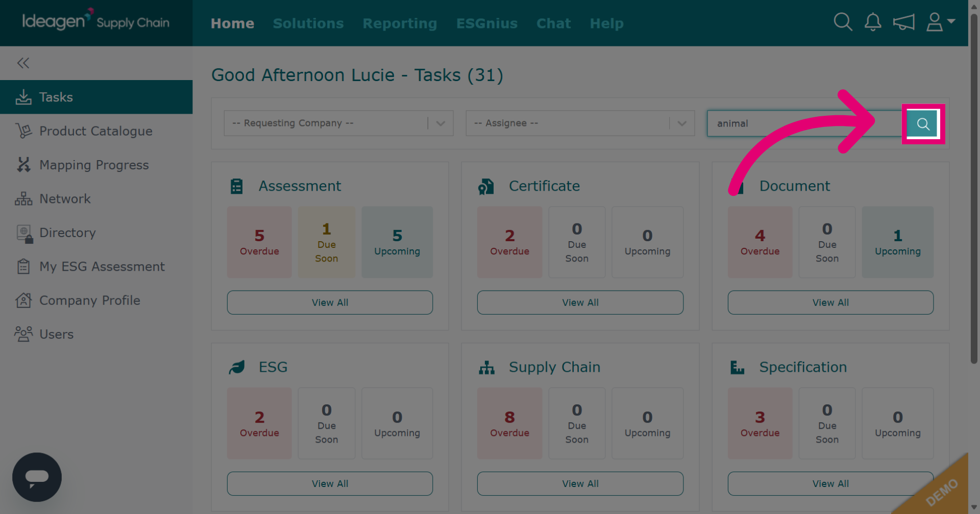Screen dimensions: 980x514
Task: Open the Solutions menu
Action: coord(308,23)
